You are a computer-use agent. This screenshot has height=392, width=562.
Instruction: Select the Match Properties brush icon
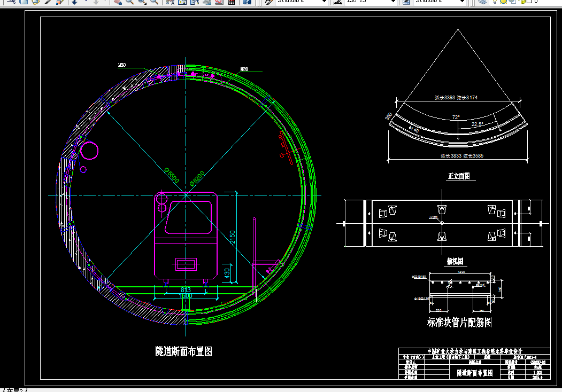pyautogui.click(x=47, y=2)
